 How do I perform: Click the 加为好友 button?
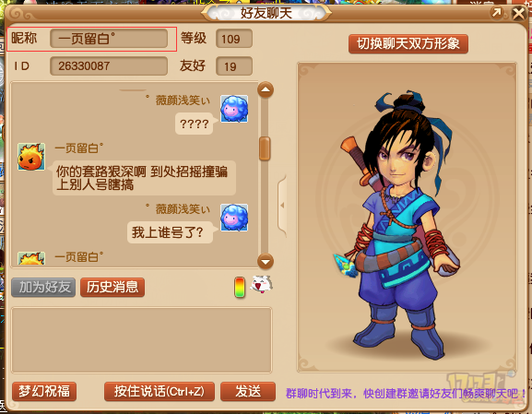(x=43, y=287)
